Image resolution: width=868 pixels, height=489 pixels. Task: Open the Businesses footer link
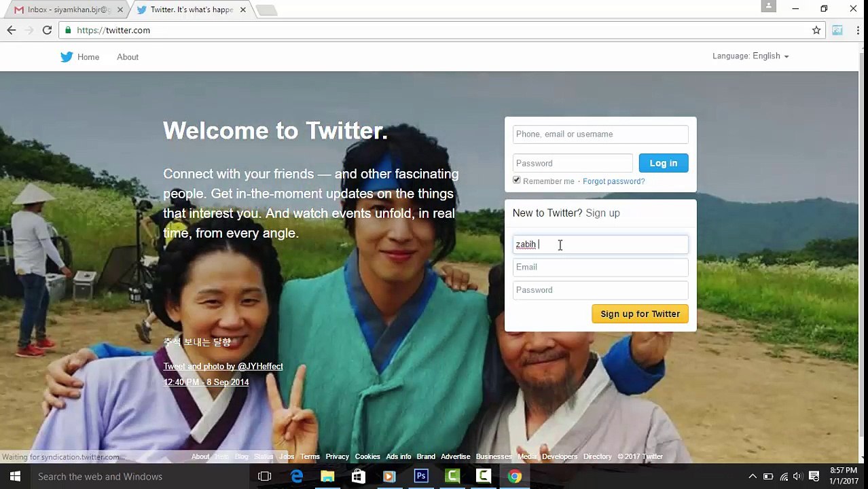pos(494,456)
